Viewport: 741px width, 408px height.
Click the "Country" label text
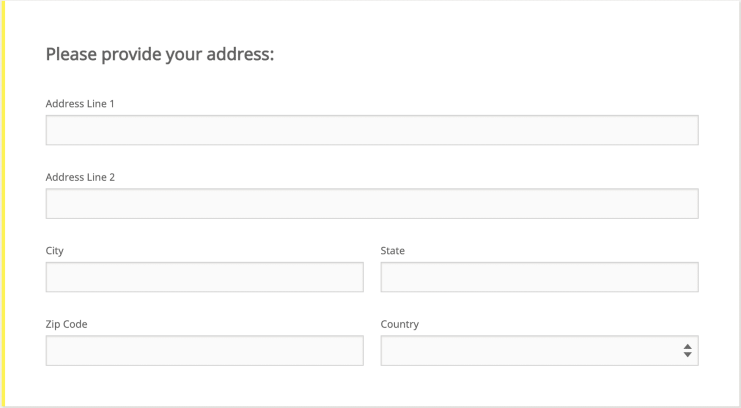coord(399,325)
